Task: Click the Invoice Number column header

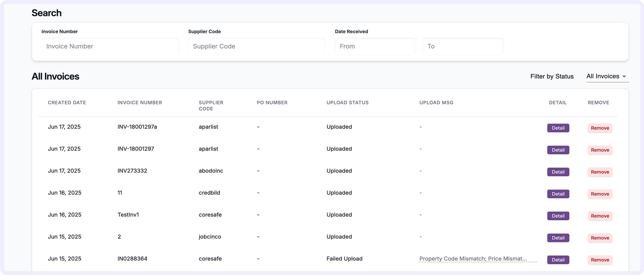Action: [139, 102]
